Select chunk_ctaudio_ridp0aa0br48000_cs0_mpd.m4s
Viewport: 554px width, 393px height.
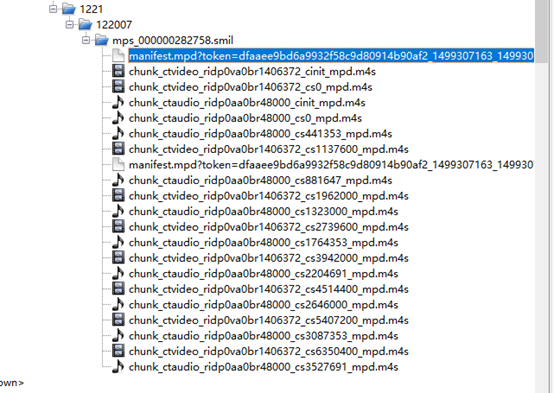(x=245, y=118)
